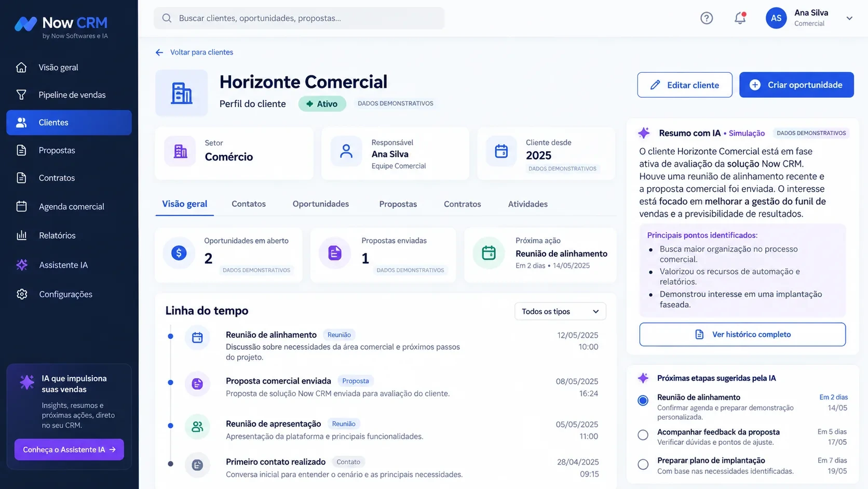Screen dimensions: 868x489
Task: Click the people icon beside Clientes
Action: coord(21,122)
